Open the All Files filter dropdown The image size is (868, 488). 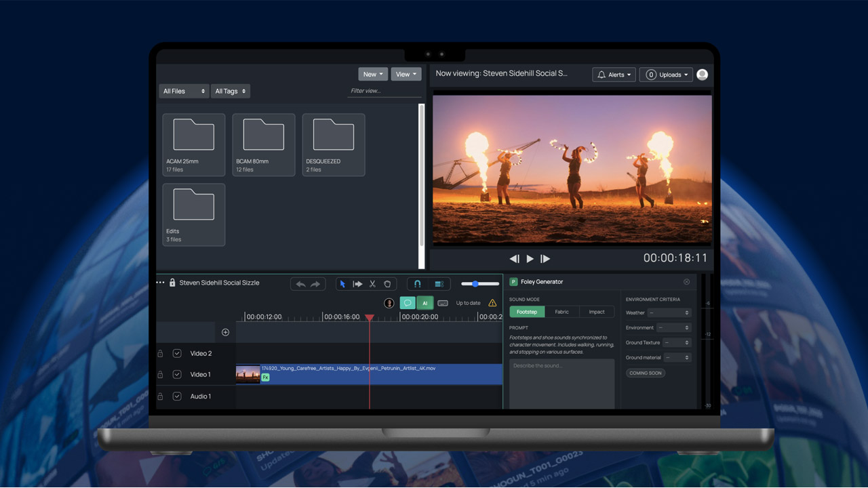point(184,91)
